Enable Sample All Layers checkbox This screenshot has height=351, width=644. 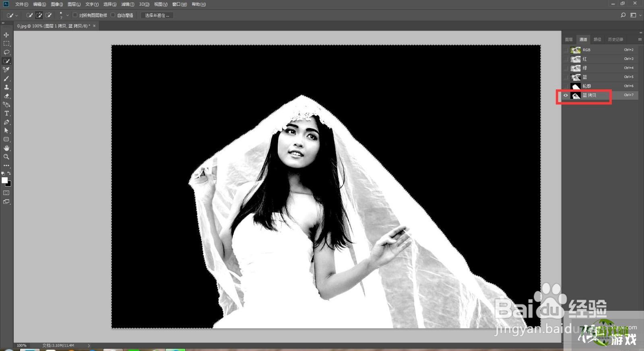(x=75, y=15)
